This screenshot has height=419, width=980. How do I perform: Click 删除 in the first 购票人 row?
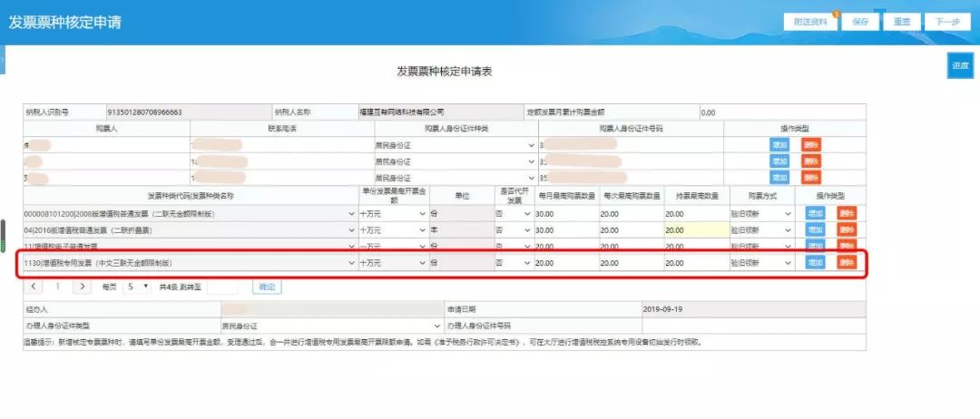(810, 145)
